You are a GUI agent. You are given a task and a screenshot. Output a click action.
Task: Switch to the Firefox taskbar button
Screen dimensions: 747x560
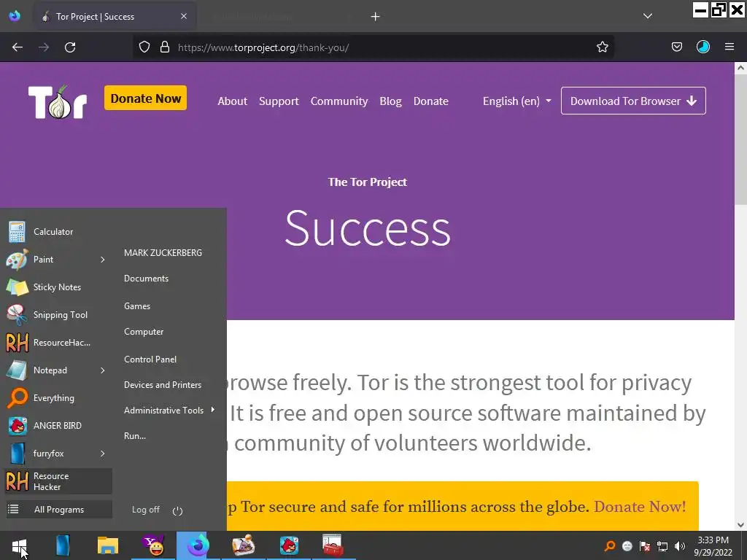coord(198,545)
